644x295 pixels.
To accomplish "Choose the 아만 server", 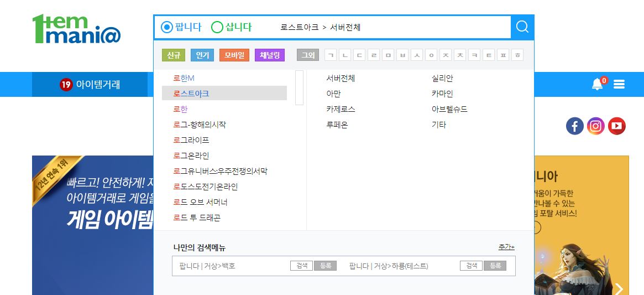I will click(333, 94).
